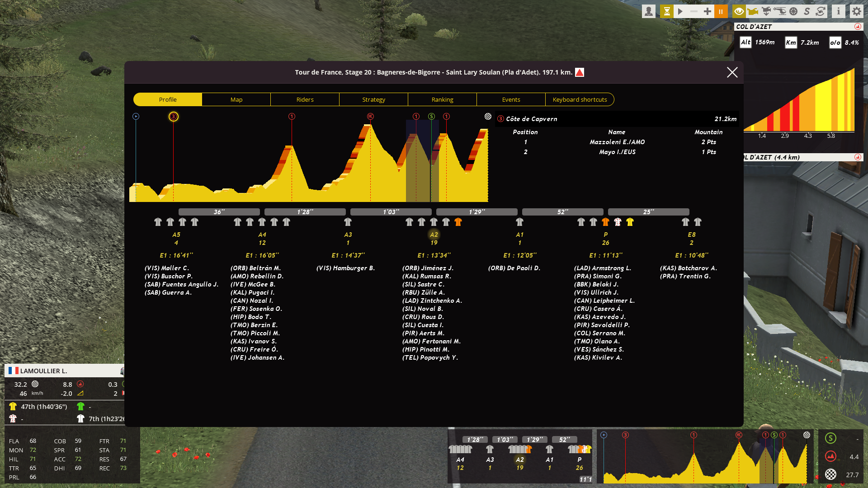Viewport: 868px width, 488px height.
Task: Select the HC climb marker on dialog profile
Action: pos(370,117)
